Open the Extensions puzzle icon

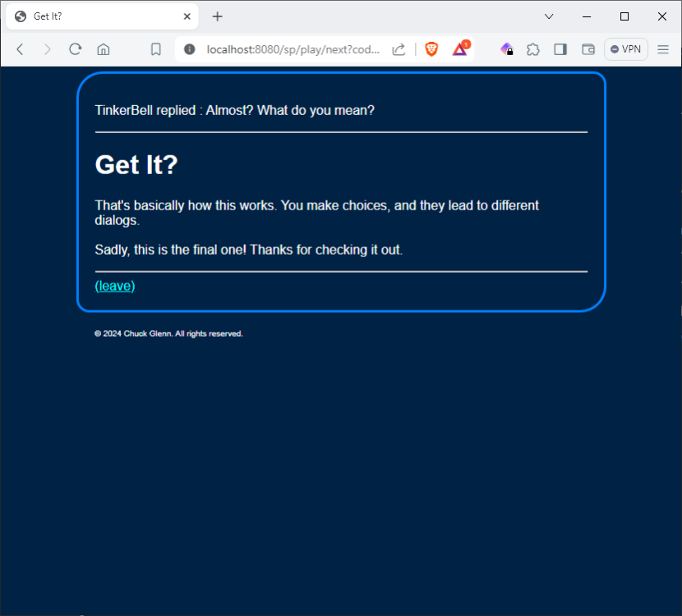pyautogui.click(x=533, y=49)
